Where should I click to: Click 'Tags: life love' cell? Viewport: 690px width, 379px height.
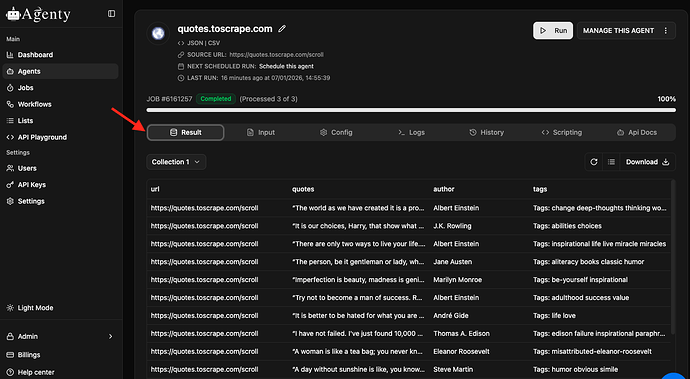[x=554, y=316]
